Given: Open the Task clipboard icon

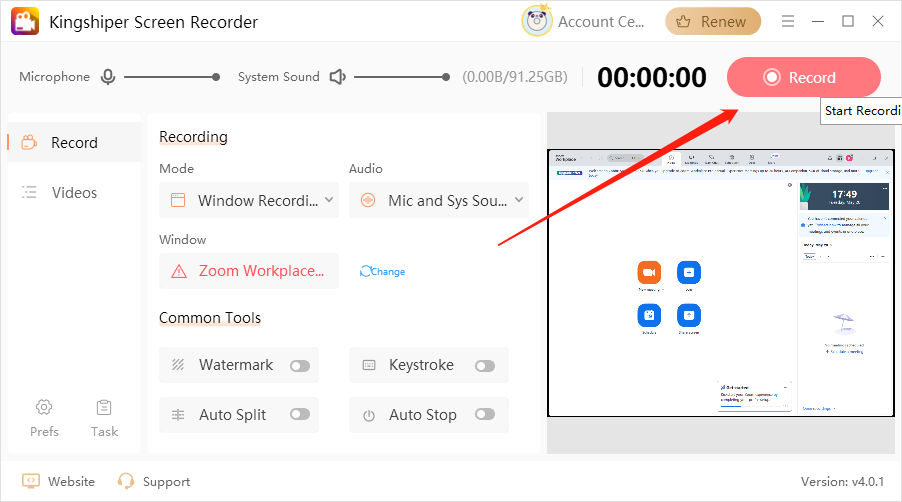Looking at the screenshot, I should [104, 407].
